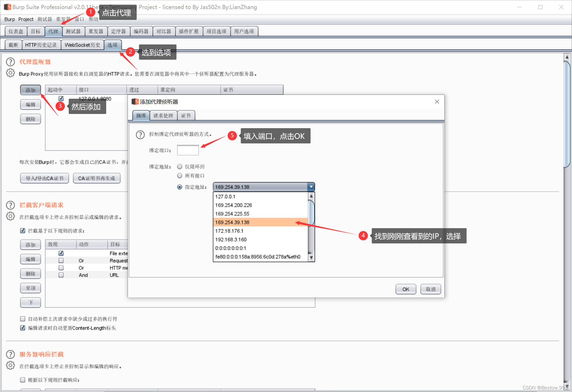Open gear settings for 服务器响应拦截 section
The image size is (572, 392).
10,365
